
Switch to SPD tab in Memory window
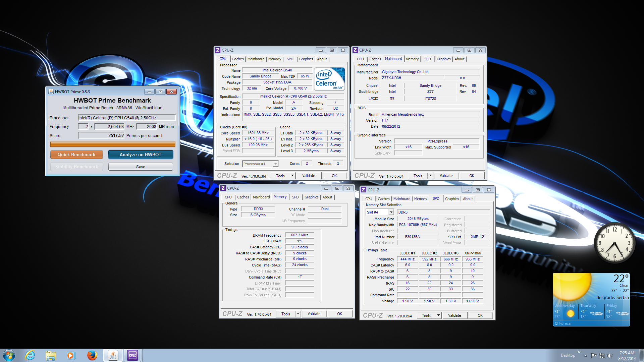(295, 197)
